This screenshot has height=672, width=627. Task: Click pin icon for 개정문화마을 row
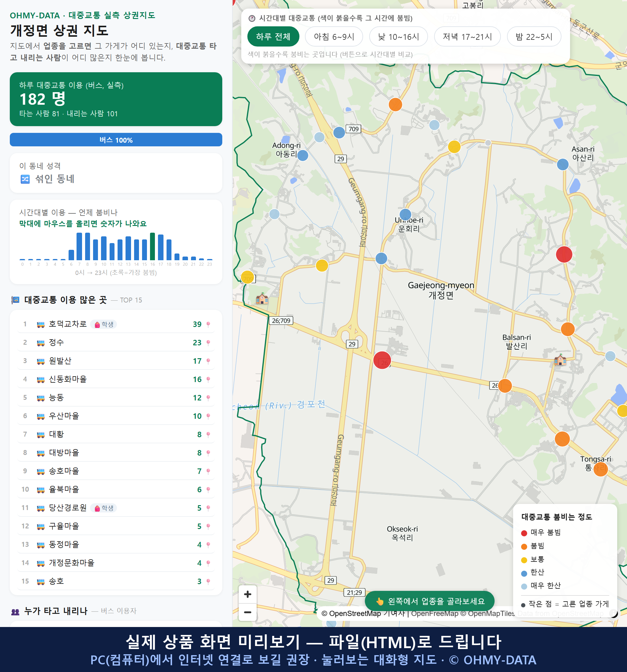(x=208, y=563)
